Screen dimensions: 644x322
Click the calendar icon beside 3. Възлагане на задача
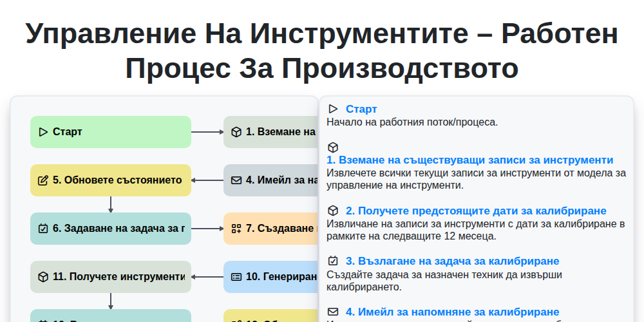click(333, 261)
